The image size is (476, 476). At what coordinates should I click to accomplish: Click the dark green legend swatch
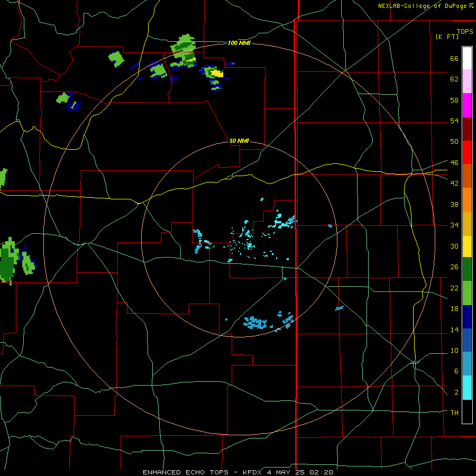(x=467, y=269)
